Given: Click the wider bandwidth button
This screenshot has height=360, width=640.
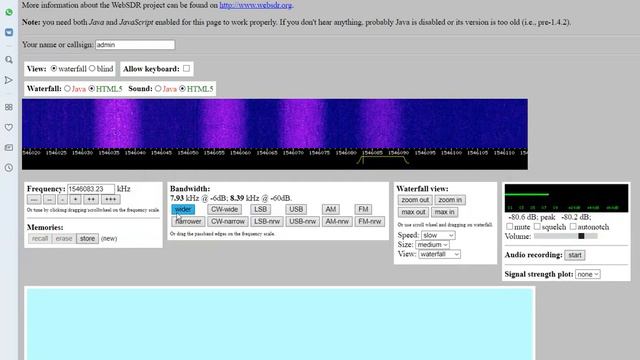Looking at the screenshot, I should 183,209.
